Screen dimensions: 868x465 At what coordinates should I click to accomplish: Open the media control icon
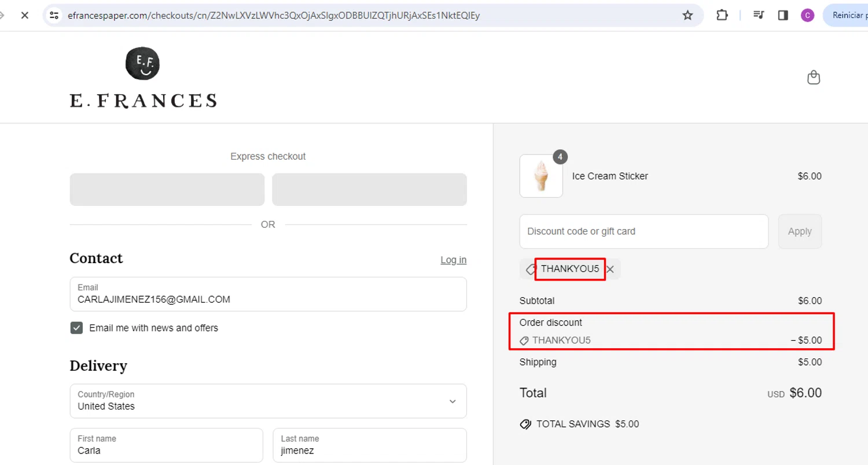(759, 16)
